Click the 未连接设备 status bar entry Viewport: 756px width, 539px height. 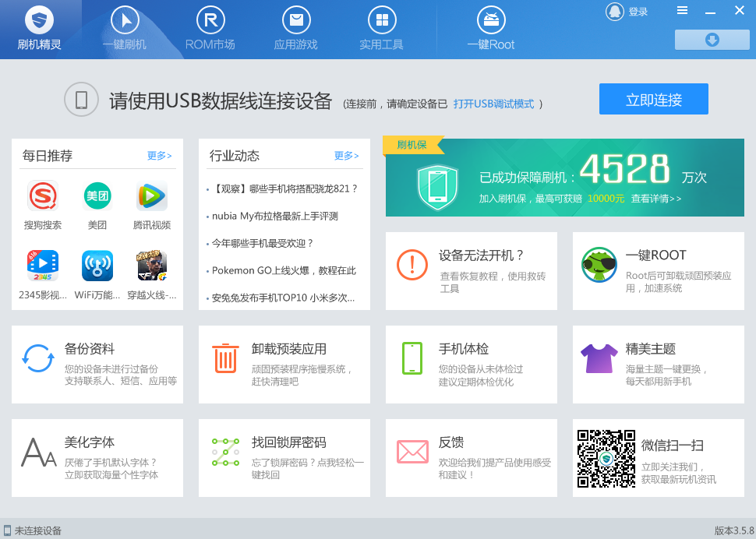click(33, 530)
